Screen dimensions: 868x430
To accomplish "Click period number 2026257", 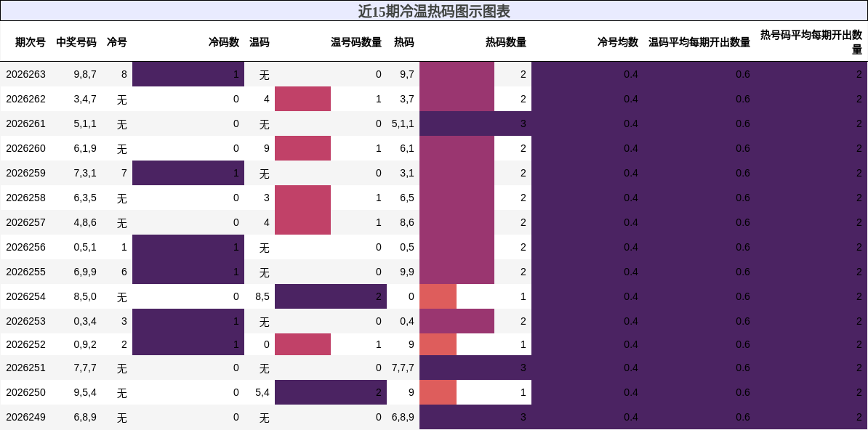I will point(26,222).
